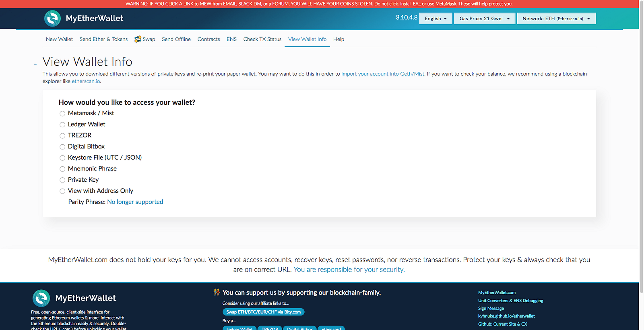
Task: Select Keystore File (UTC / JSON)
Action: pos(62,158)
